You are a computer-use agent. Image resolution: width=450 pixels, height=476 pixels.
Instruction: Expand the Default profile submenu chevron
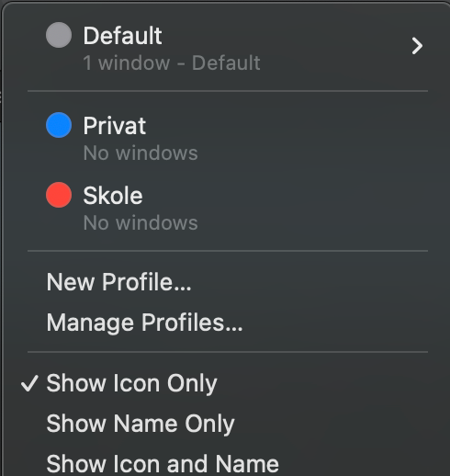point(417,46)
